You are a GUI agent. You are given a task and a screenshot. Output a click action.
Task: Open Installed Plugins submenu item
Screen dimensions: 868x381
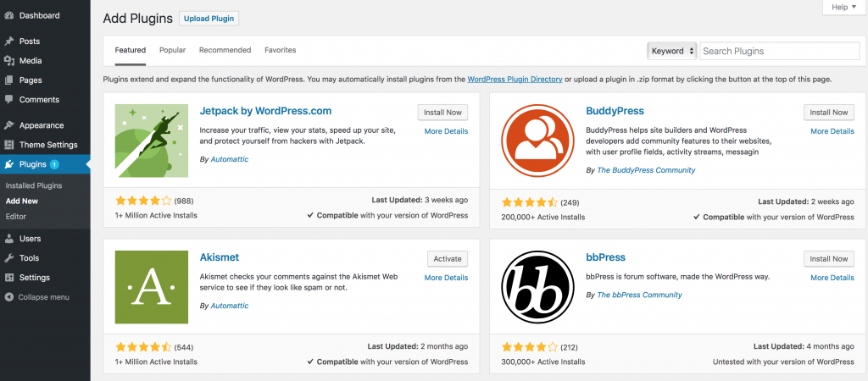34,185
